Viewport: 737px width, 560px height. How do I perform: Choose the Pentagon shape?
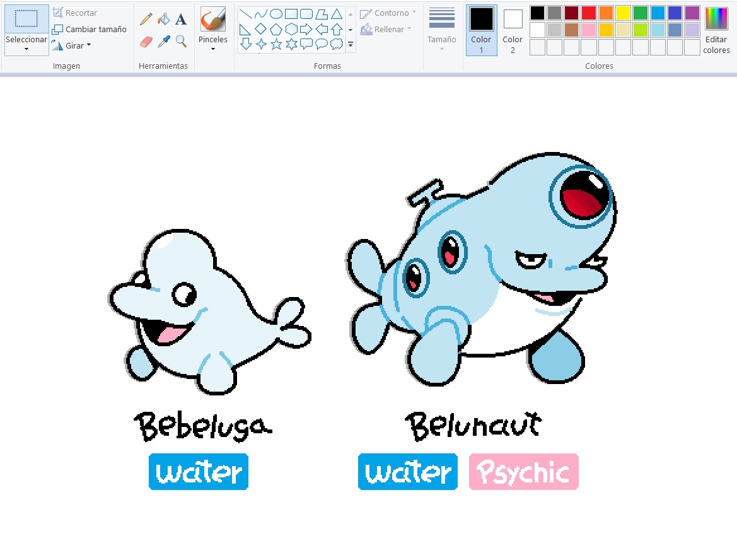click(x=276, y=29)
